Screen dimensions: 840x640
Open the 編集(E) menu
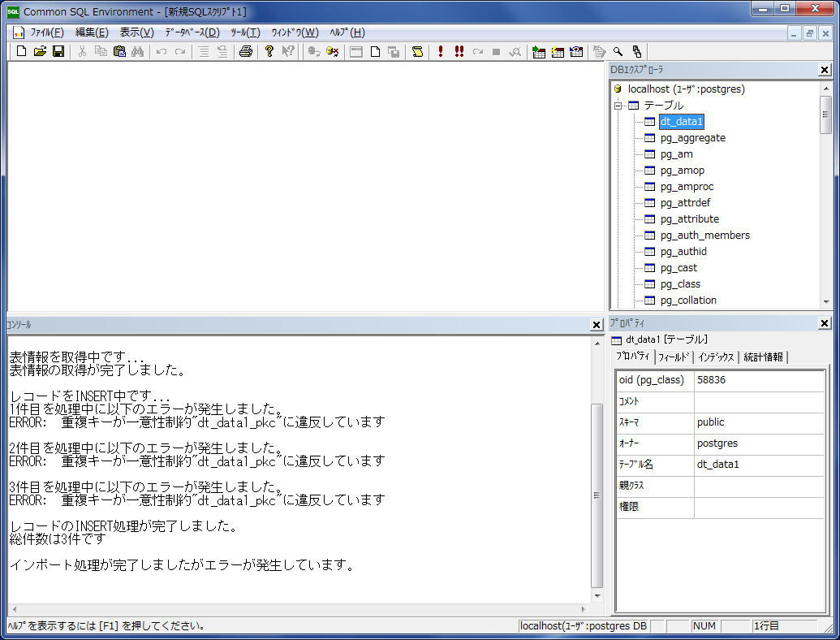92,32
